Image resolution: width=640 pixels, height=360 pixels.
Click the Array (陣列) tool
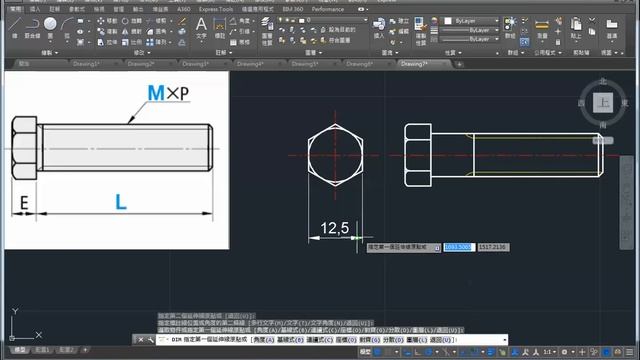click(157, 42)
